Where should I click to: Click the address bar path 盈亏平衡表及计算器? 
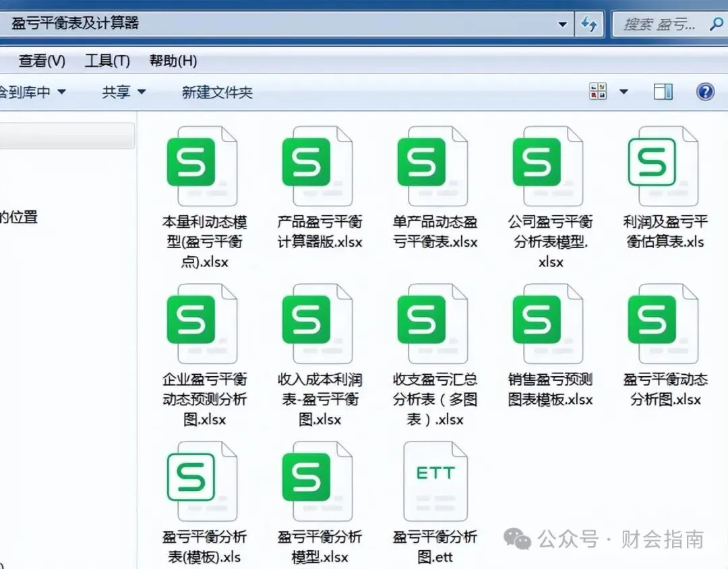(x=75, y=23)
